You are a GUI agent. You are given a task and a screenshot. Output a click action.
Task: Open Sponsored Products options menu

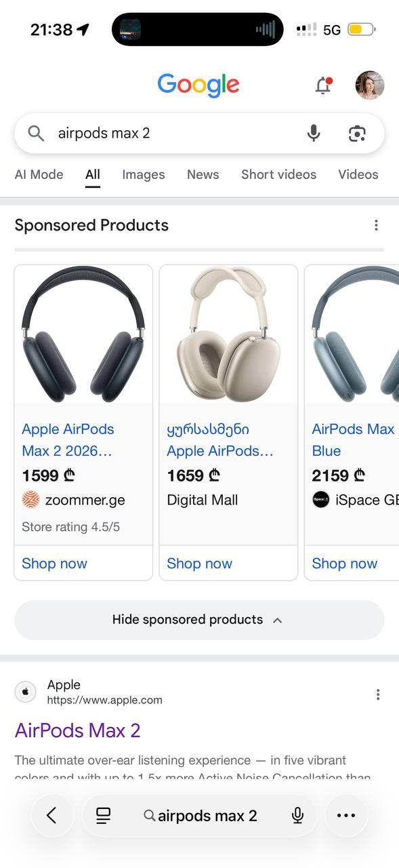(x=376, y=225)
